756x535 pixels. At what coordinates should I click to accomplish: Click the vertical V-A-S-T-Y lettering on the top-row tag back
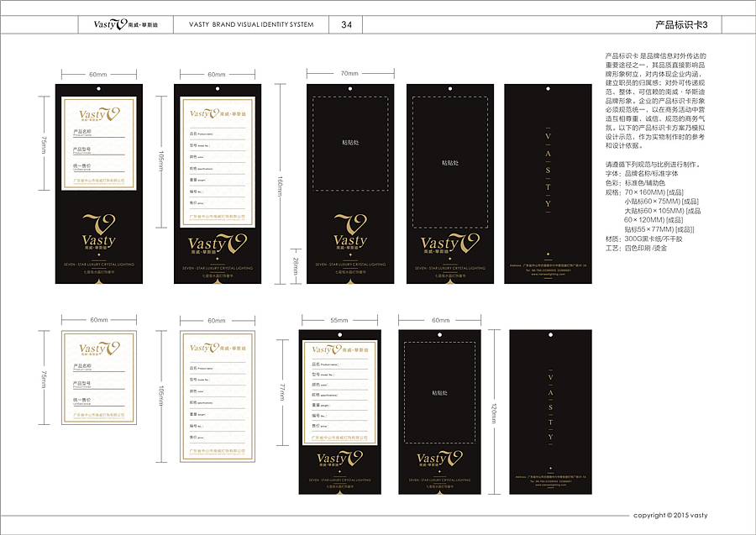[548, 170]
